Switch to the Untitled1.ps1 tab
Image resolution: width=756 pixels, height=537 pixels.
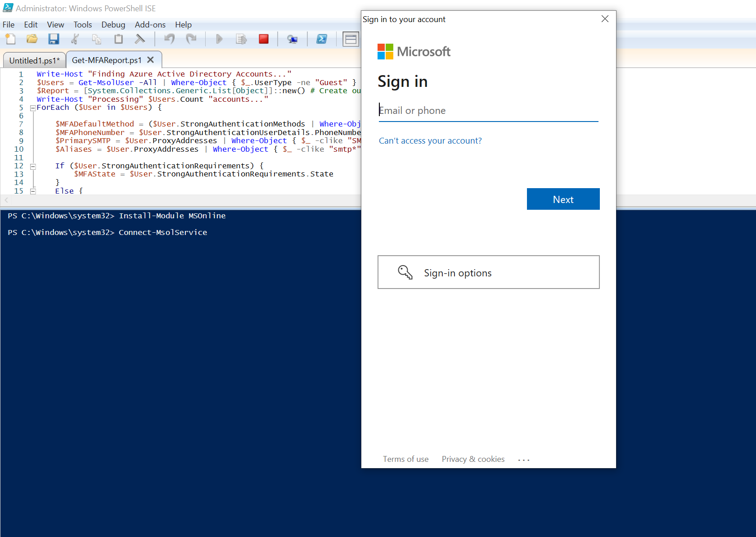pos(34,60)
